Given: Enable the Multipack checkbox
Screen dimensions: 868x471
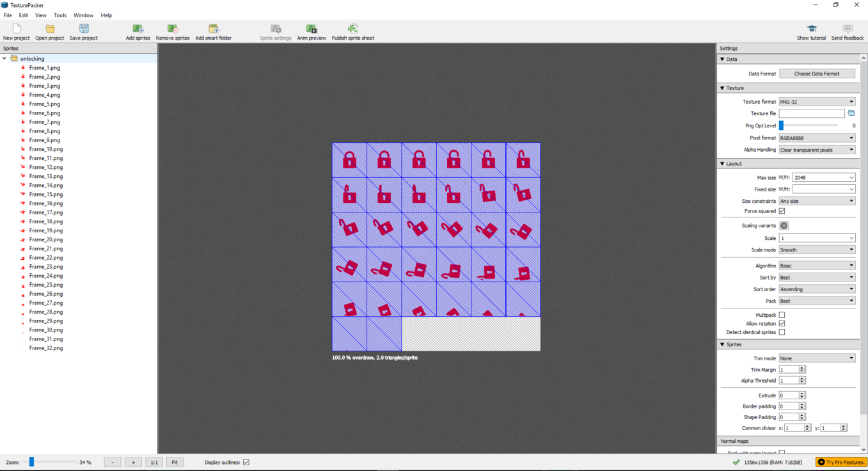Looking at the screenshot, I should (x=782, y=315).
